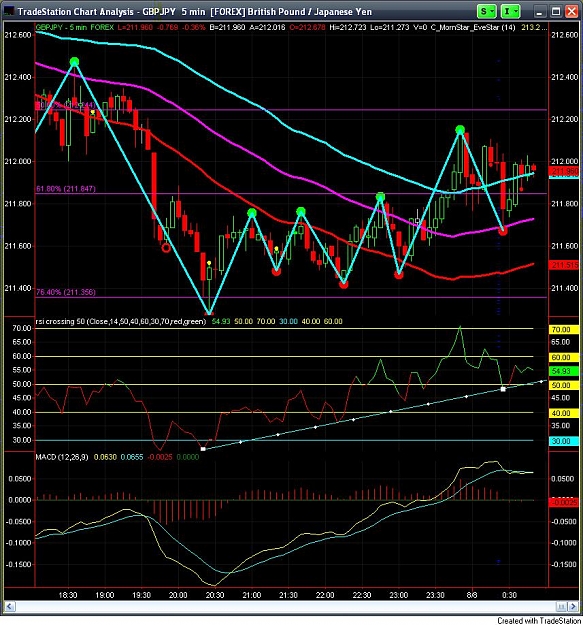583x625 pixels.
Task: Click the 0.0655 MACD average value
Action: (132, 457)
